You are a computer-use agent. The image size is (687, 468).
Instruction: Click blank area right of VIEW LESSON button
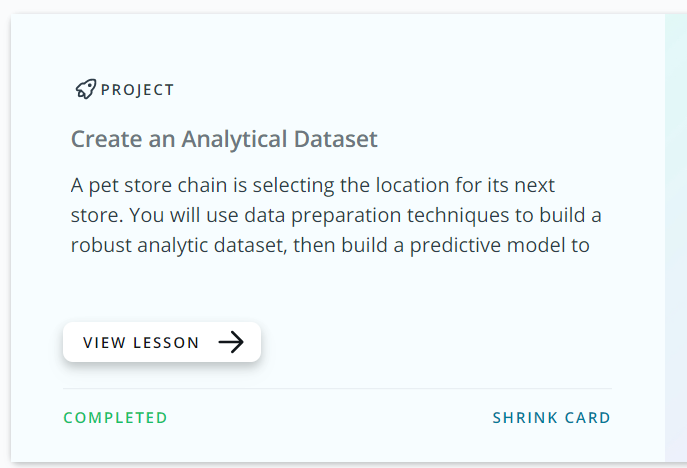pos(430,342)
